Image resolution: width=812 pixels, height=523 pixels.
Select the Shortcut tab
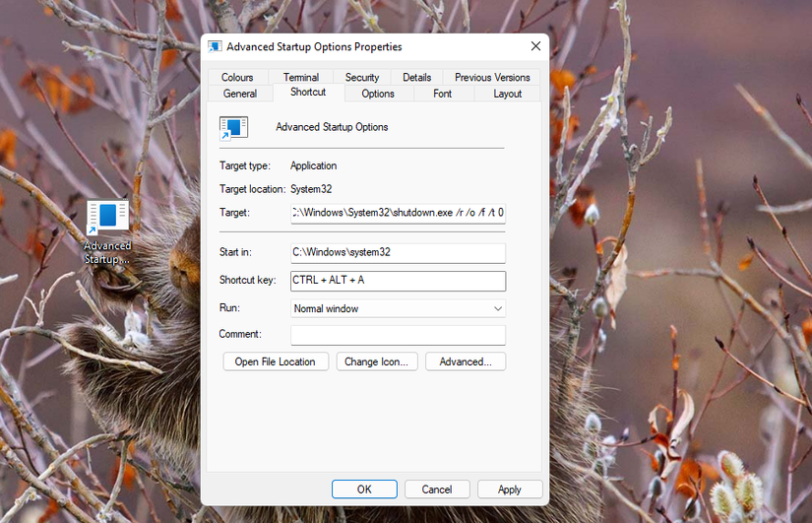coord(308,93)
